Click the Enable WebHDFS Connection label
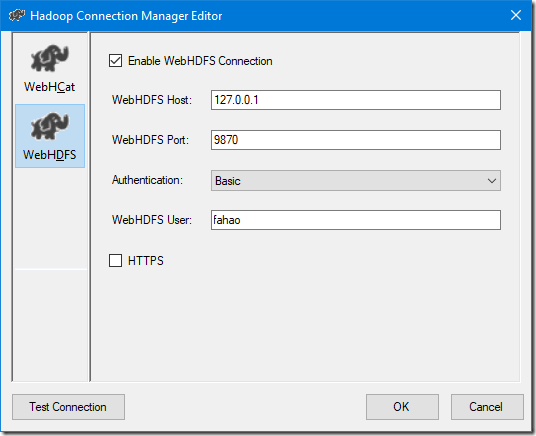 click(x=200, y=61)
